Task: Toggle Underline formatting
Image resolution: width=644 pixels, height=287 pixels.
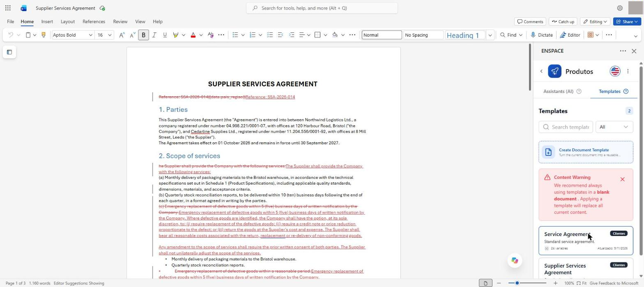Action: coord(165,35)
